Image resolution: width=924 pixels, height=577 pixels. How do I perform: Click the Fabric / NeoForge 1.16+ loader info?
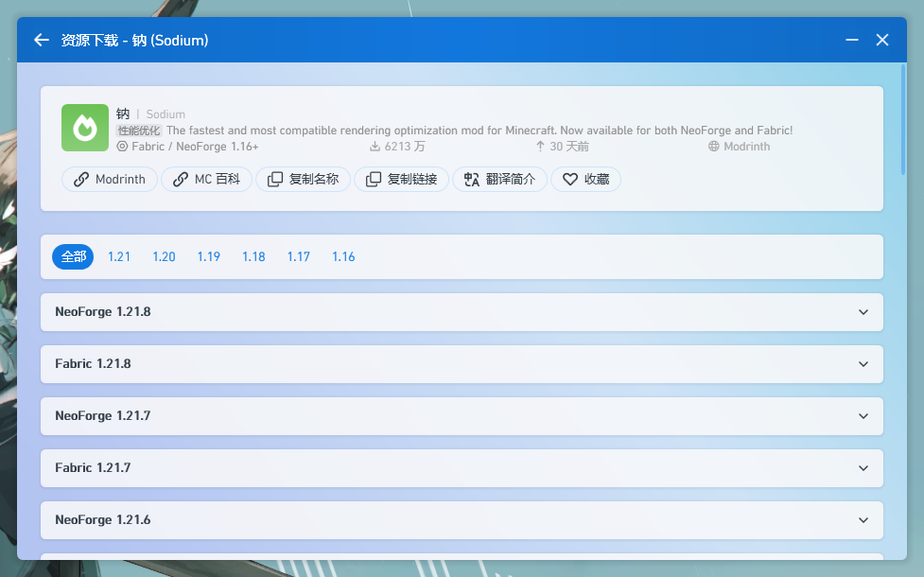pos(188,147)
